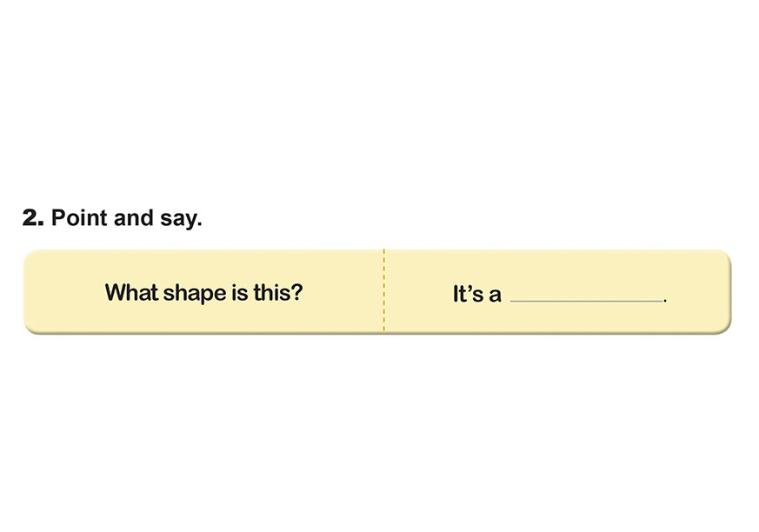
Task: Click the blank answer line after "It's a"
Action: (x=587, y=300)
